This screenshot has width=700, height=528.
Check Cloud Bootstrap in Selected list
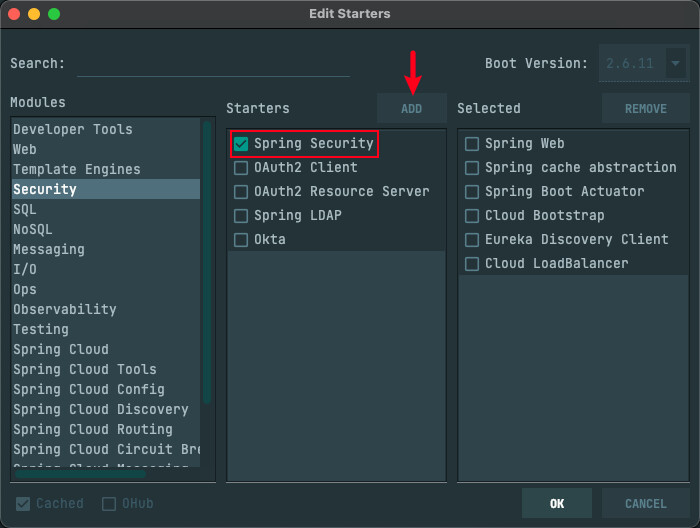[472, 216]
